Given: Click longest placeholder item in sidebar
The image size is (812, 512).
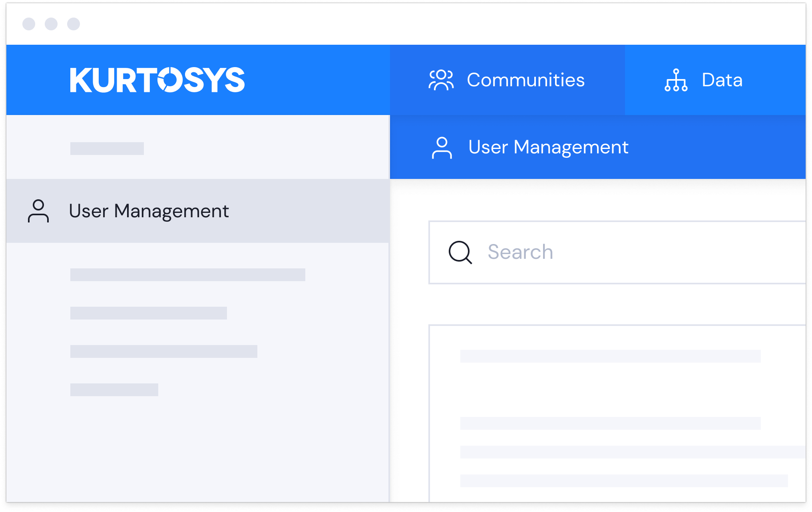Looking at the screenshot, I should pyautogui.click(x=188, y=275).
